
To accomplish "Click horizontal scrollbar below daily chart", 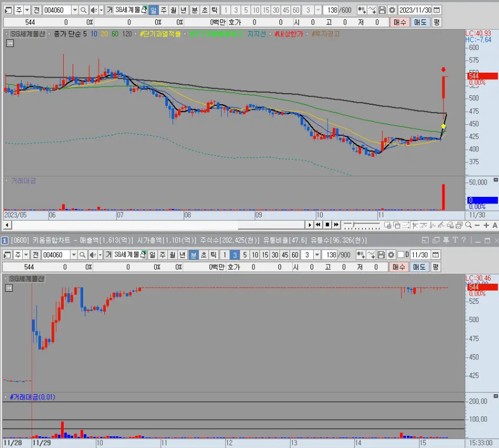I will (x=158, y=225).
